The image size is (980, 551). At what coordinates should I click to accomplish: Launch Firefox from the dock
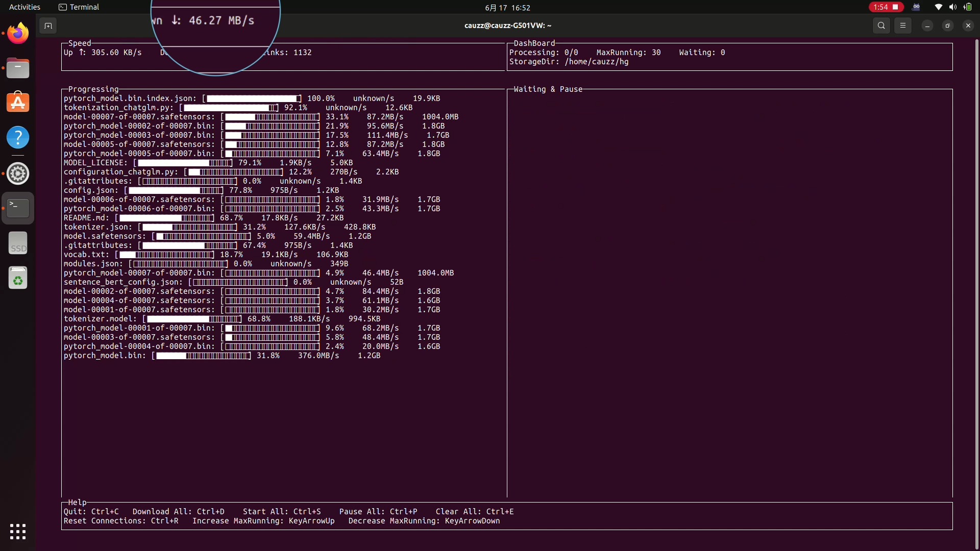[18, 34]
